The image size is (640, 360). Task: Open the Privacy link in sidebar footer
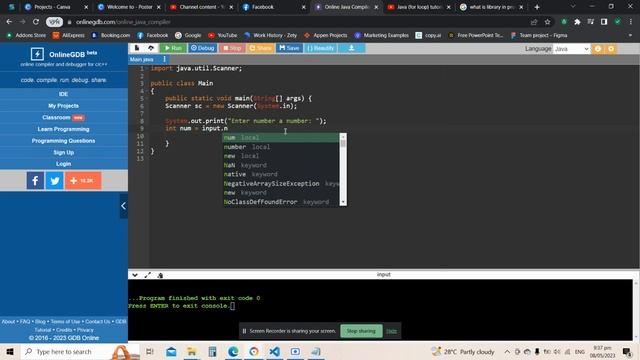[85, 330]
